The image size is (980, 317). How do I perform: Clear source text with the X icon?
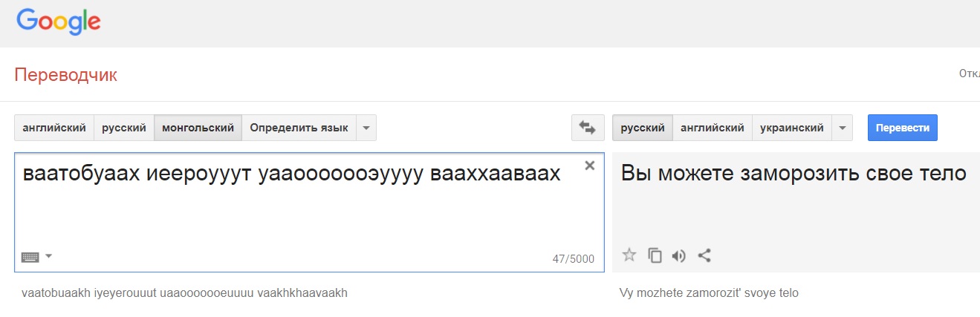(590, 166)
